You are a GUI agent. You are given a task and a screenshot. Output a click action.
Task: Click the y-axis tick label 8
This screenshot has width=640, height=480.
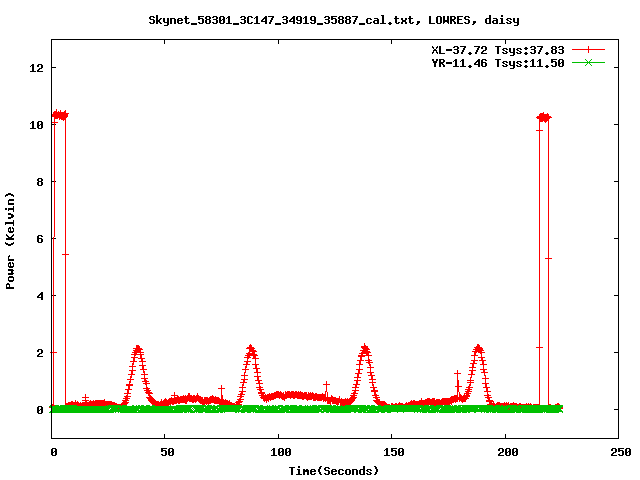click(40, 182)
